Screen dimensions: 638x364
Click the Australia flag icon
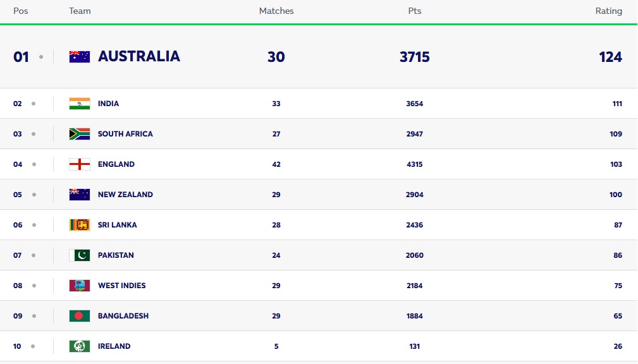[x=80, y=57]
